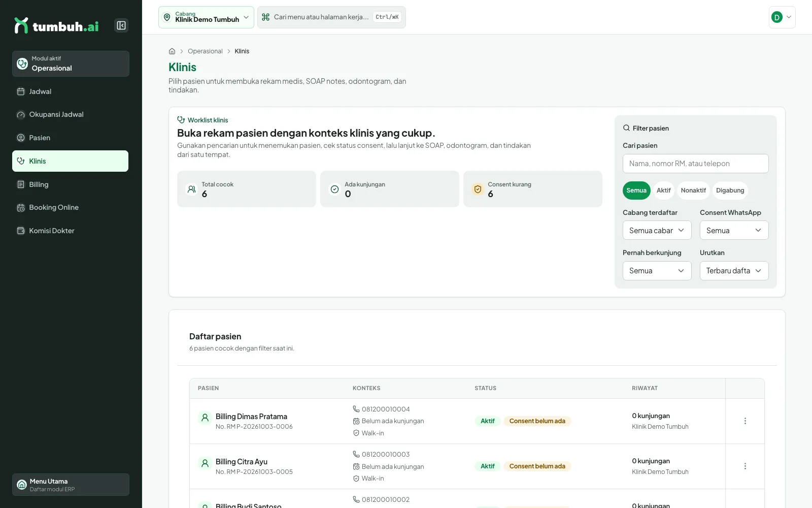Open the Jadwal menu item
This screenshot has width=812, height=508.
pyautogui.click(x=70, y=91)
